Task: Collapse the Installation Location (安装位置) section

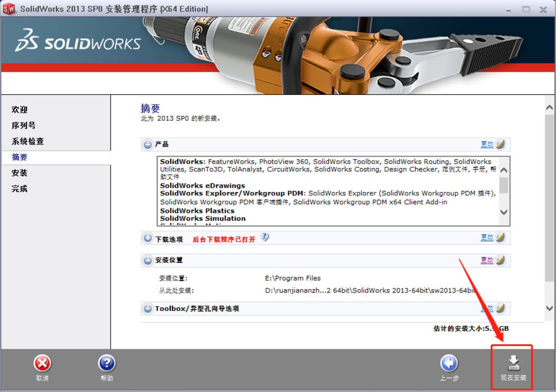Action: 148,260
